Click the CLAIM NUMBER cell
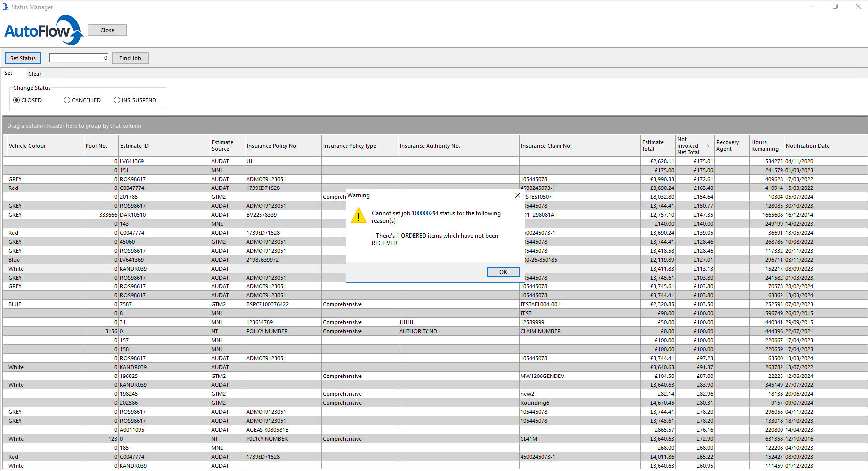This screenshot has width=868, height=471. coord(580,331)
